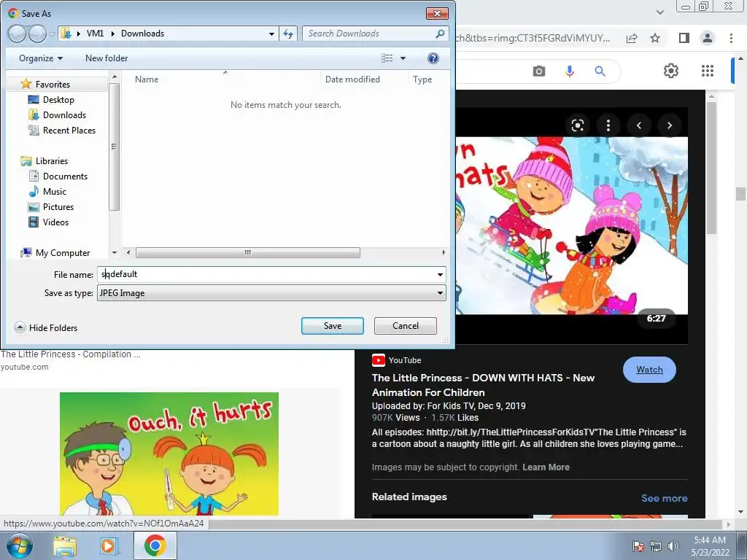Image resolution: width=747 pixels, height=560 pixels.
Task: Toggle the Chrome side panel icon
Action: [x=684, y=38]
